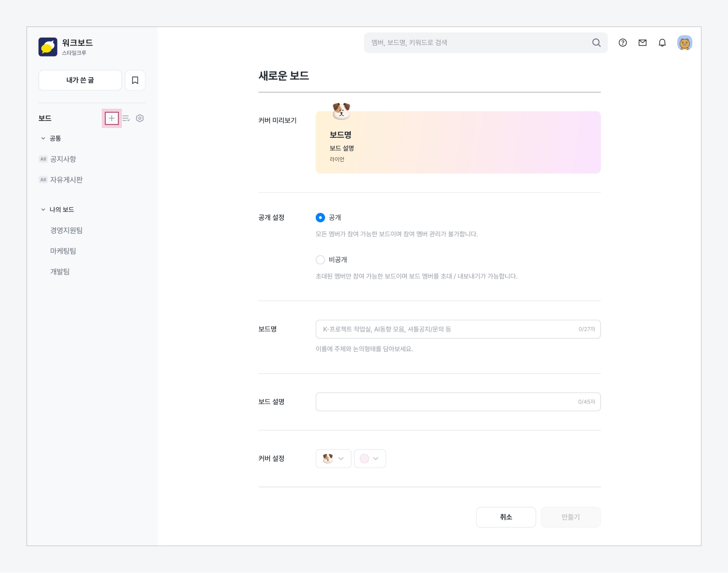Viewport: 728px width, 573px height.
Task: Open the cover color dropdown
Action: [x=370, y=459]
